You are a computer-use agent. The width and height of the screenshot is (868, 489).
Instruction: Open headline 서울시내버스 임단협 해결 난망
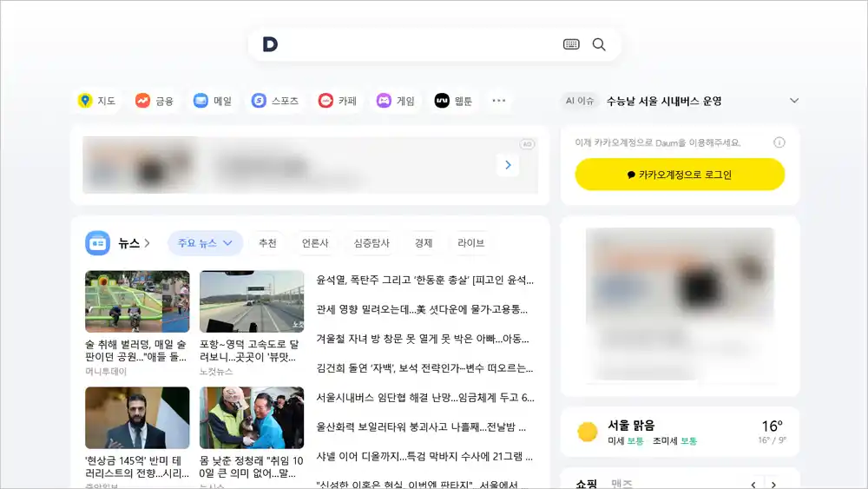[425, 398]
